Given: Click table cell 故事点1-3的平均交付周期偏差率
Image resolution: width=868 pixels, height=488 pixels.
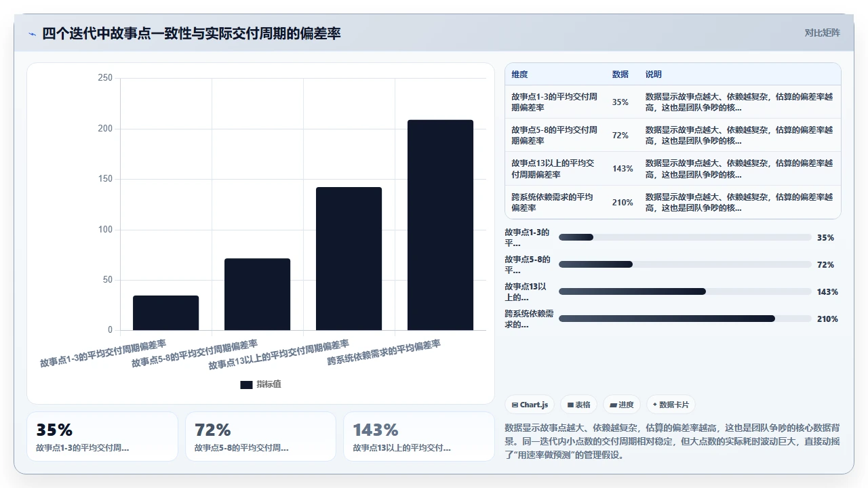Looking at the screenshot, I should [x=555, y=102].
